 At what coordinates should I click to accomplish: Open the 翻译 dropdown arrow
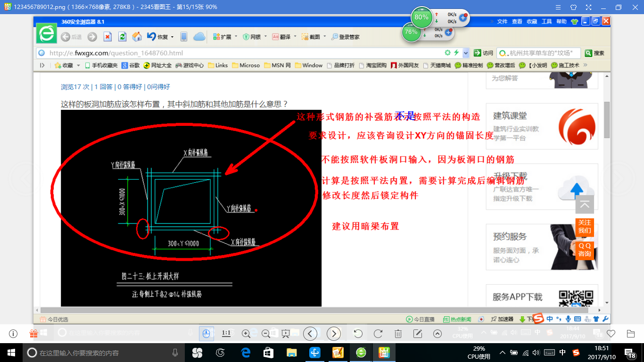(295, 37)
